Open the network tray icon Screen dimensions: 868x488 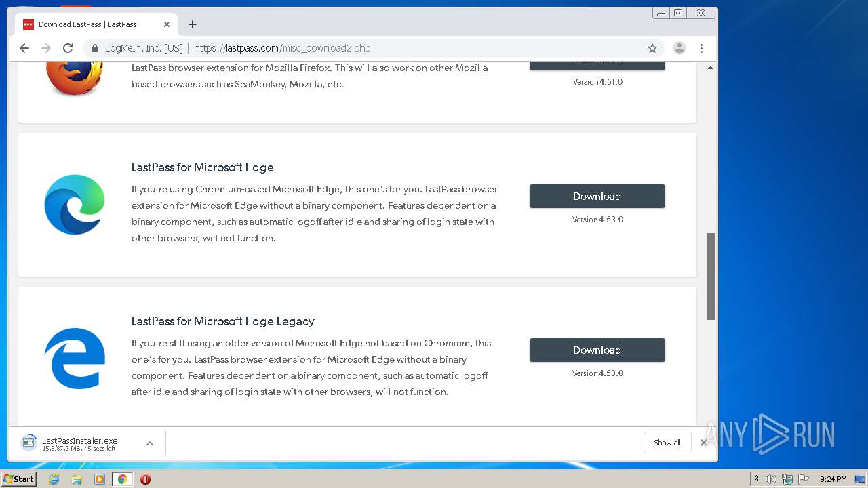tap(787, 479)
